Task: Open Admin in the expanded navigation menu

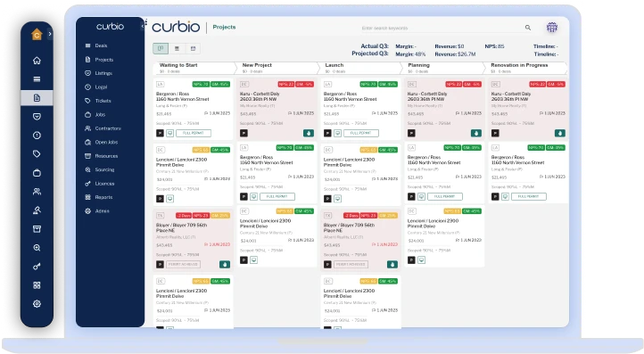Action: (x=97, y=211)
